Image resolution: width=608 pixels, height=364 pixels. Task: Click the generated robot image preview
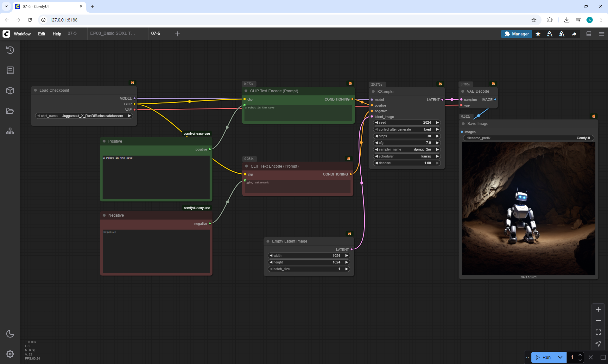coord(528,208)
